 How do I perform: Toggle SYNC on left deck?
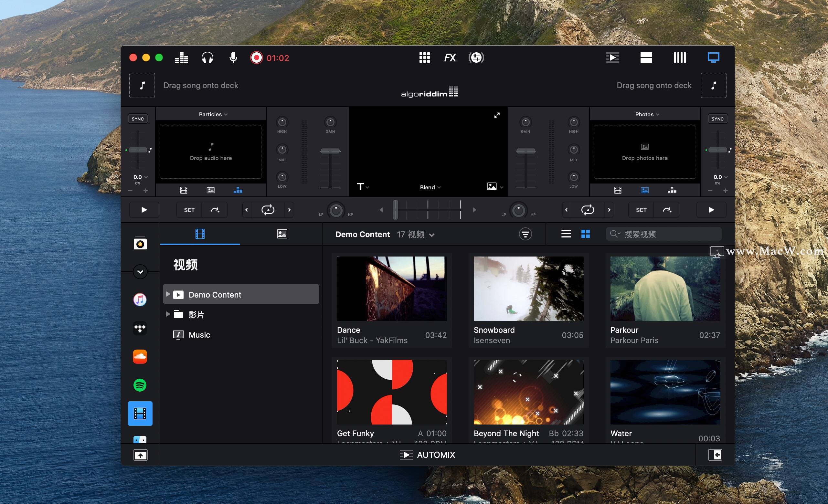tap(138, 119)
